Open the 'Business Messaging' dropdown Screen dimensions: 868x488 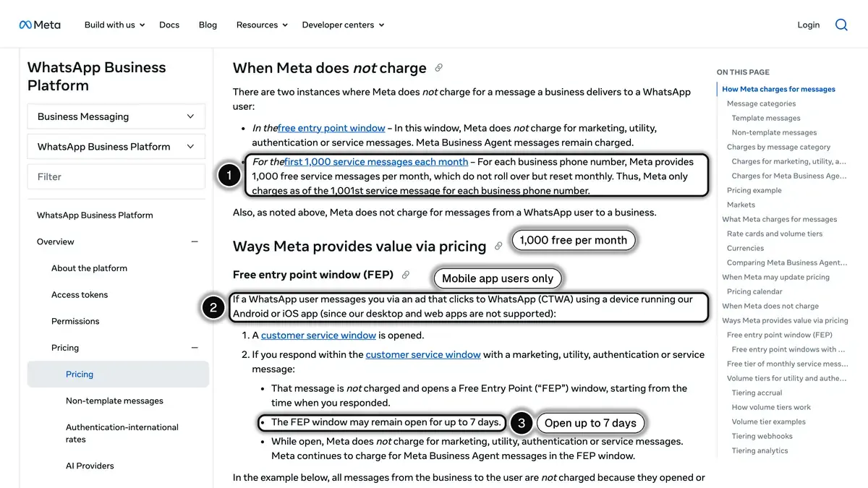[116, 116]
